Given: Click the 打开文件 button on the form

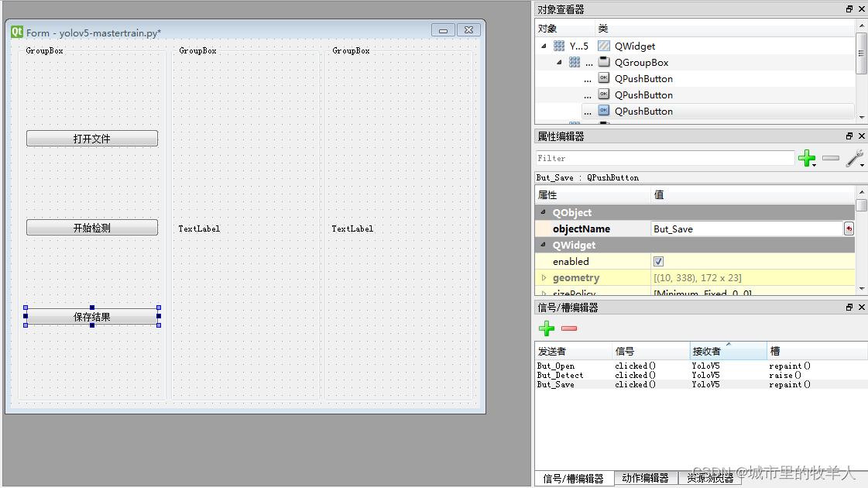Looking at the screenshot, I should click(x=92, y=139).
